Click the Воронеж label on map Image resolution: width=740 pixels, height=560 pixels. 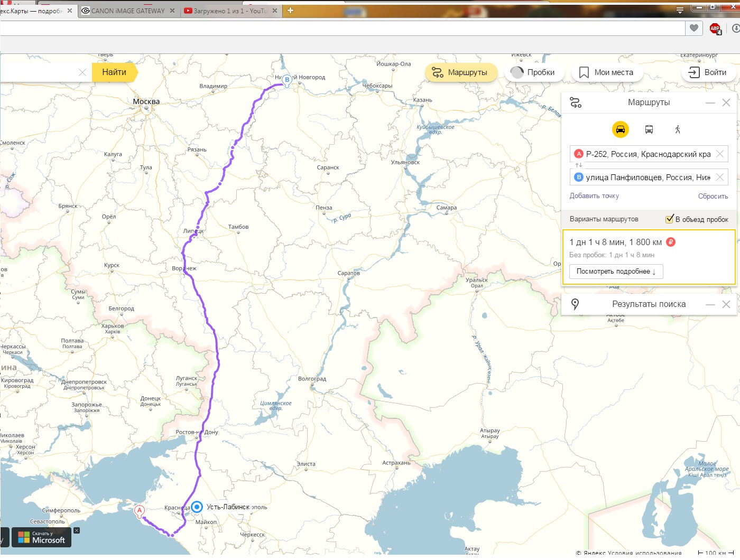coord(184,268)
